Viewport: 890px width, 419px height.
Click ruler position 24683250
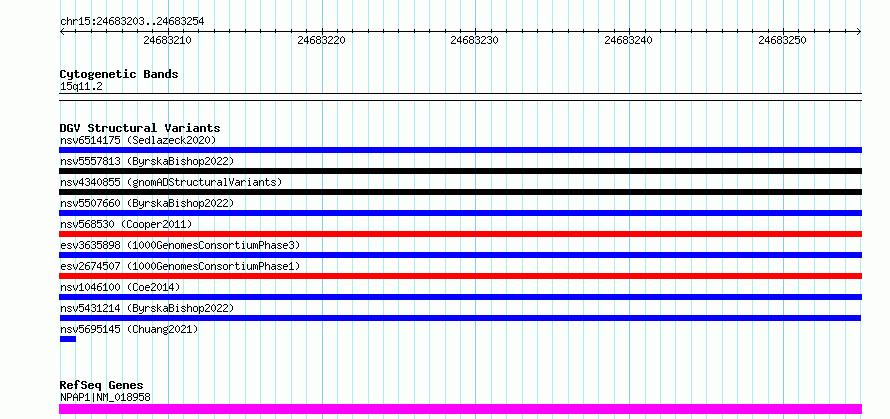coord(782,40)
